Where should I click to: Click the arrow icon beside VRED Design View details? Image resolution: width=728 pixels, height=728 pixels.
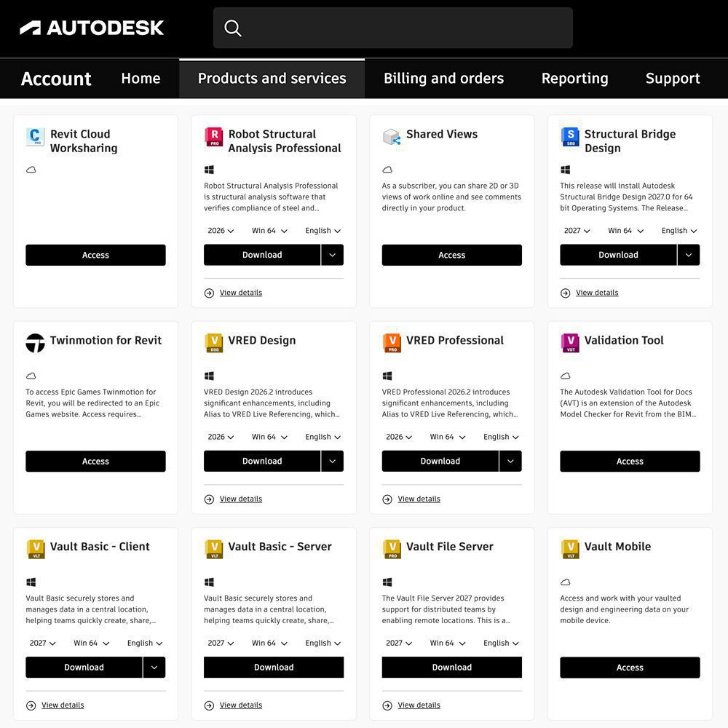[x=209, y=499]
